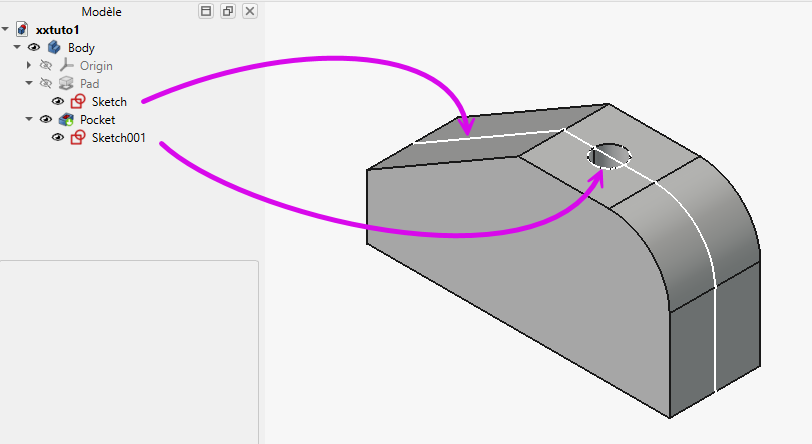Screen dimensions: 812x444
Task: Collapse the Pocket tree node
Action: coord(29,120)
